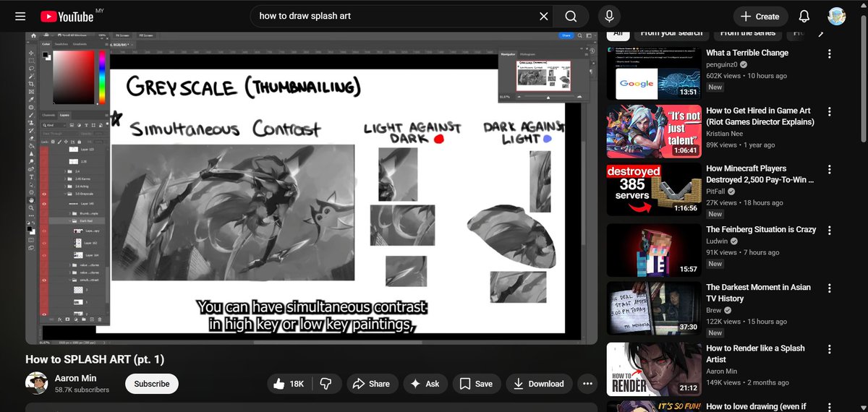Click the Share button
The height and width of the screenshot is (412, 868).
[371, 384]
